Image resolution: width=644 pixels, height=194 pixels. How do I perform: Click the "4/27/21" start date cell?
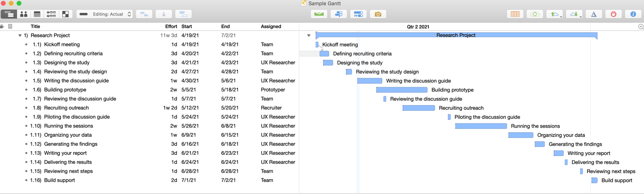[190, 71]
